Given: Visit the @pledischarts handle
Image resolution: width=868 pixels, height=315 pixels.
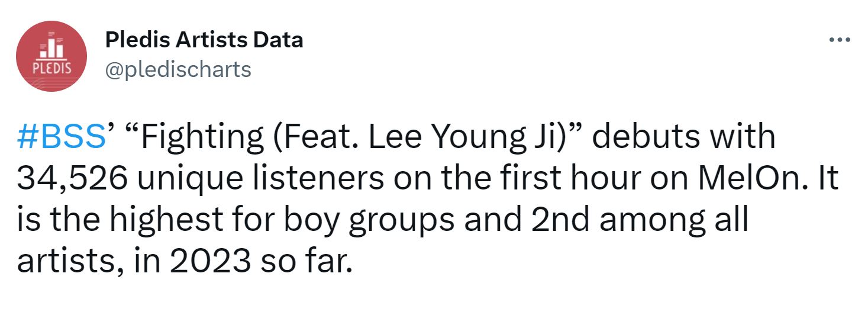Looking at the screenshot, I should (178, 69).
